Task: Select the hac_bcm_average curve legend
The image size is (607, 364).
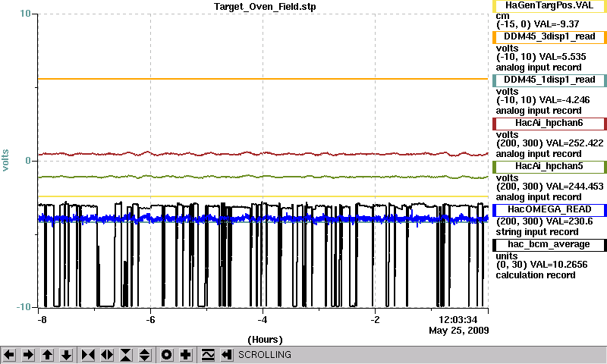Action: click(549, 245)
